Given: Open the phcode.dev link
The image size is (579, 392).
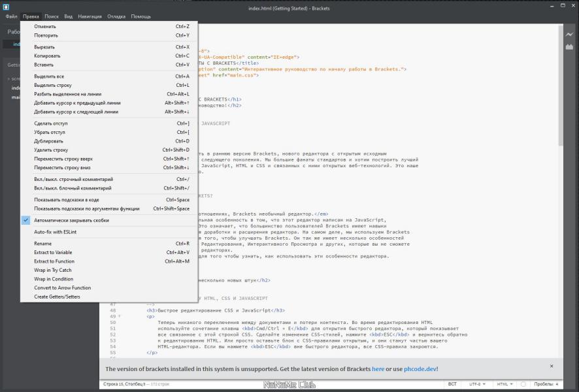Looking at the screenshot, I should point(420,368).
